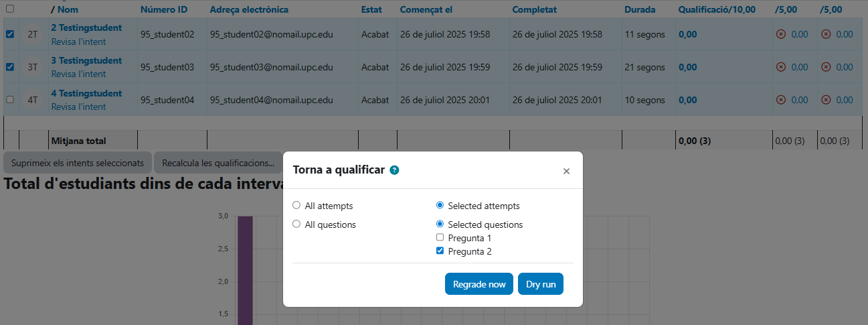868x325 pixels.
Task: Sort by Qualificació/10,00 column header
Action: (716, 9)
